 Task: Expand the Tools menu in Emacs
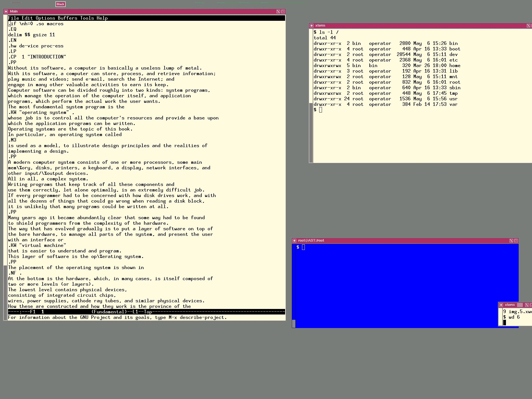(87, 18)
